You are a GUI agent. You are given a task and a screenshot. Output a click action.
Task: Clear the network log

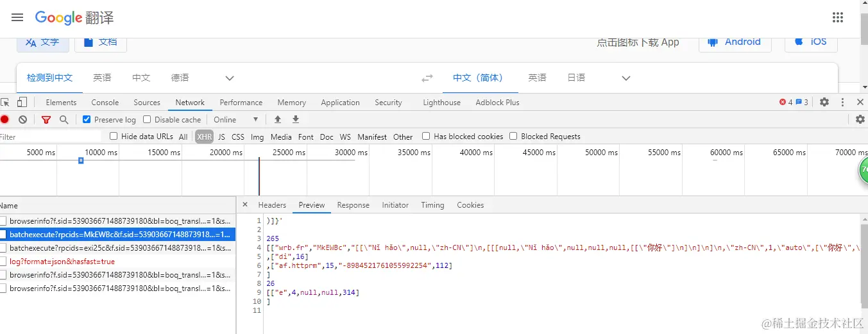(23, 119)
